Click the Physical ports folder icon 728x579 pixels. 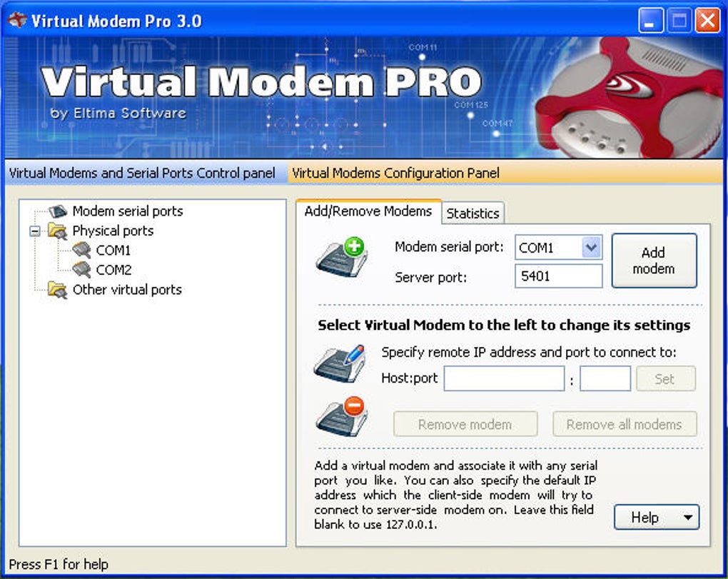[58, 231]
